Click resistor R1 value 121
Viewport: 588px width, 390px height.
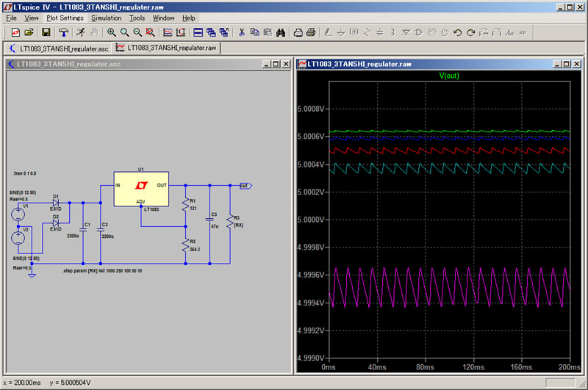pos(193,209)
